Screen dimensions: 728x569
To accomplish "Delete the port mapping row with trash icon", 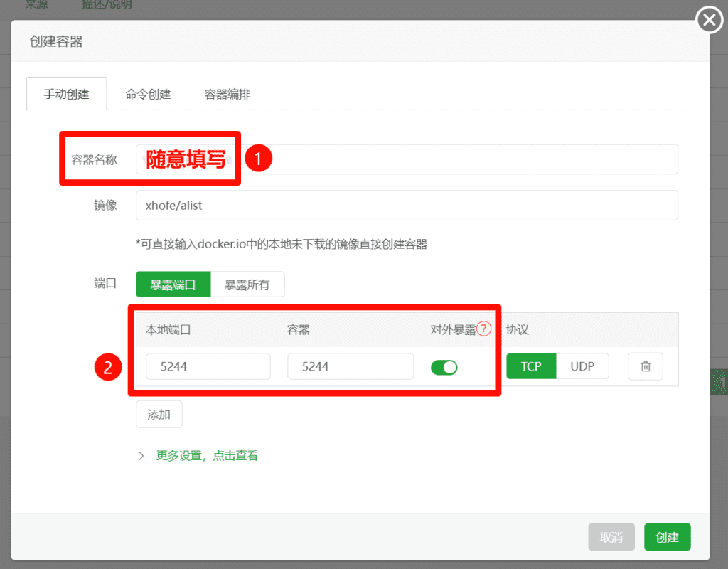I will pyautogui.click(x=645, y=366).
